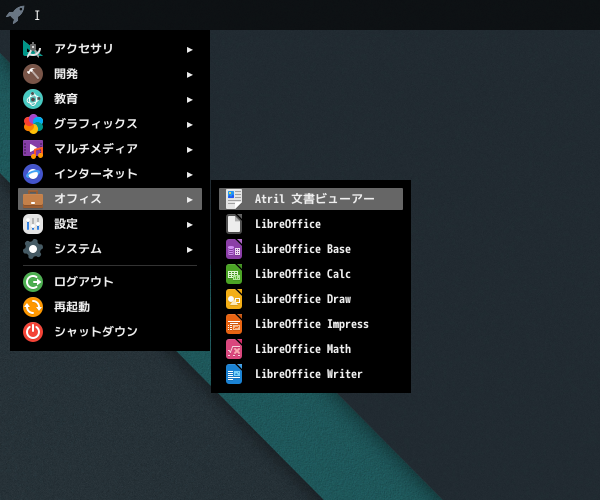Image resolution: width=600 pixels, height=500 pixels.
Task: Click the yellow LibreOffice Draw icon
Action: [234, 299]
